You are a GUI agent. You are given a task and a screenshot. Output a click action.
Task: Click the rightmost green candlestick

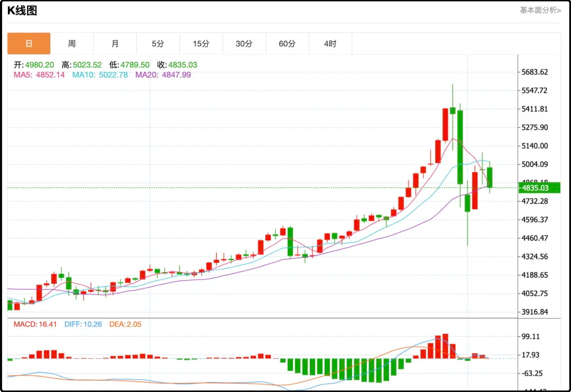[490, 177]
